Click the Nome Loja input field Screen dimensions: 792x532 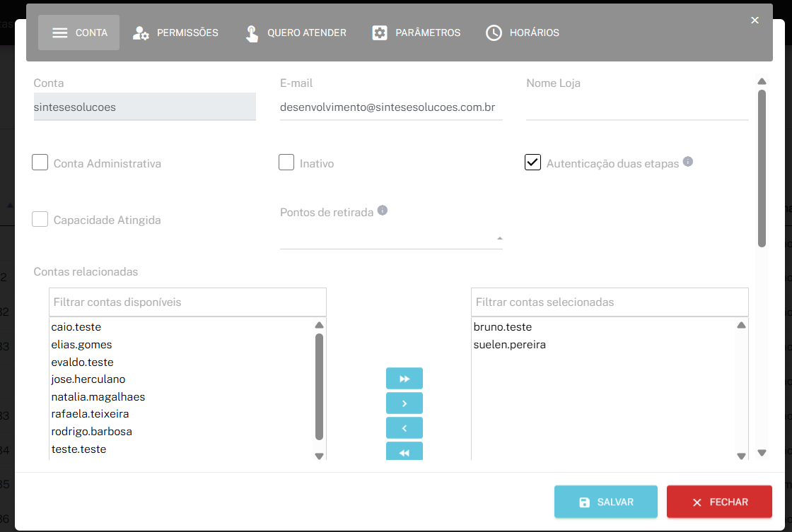pyautogui.click(x=637, y=107)
